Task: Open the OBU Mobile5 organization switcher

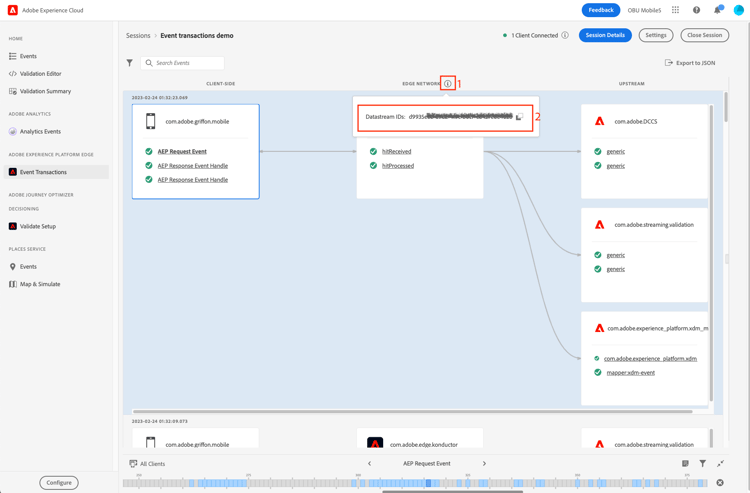Action: 644,10
